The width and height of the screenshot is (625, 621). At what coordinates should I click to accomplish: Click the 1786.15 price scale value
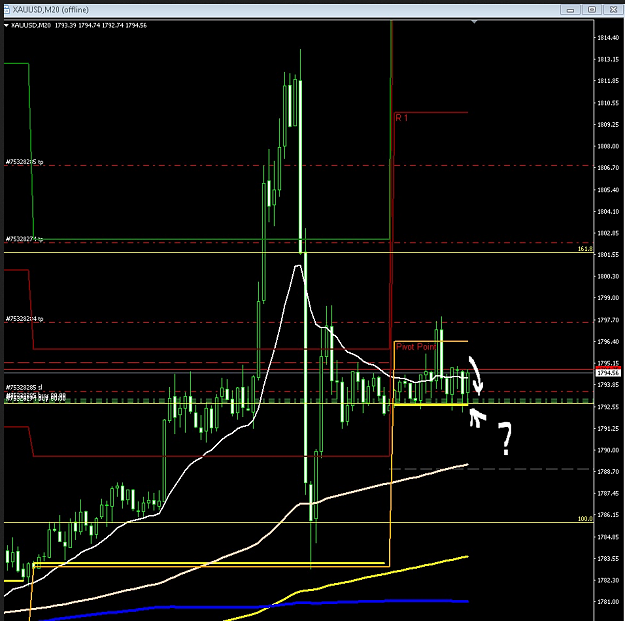click(x=608, y=515)
